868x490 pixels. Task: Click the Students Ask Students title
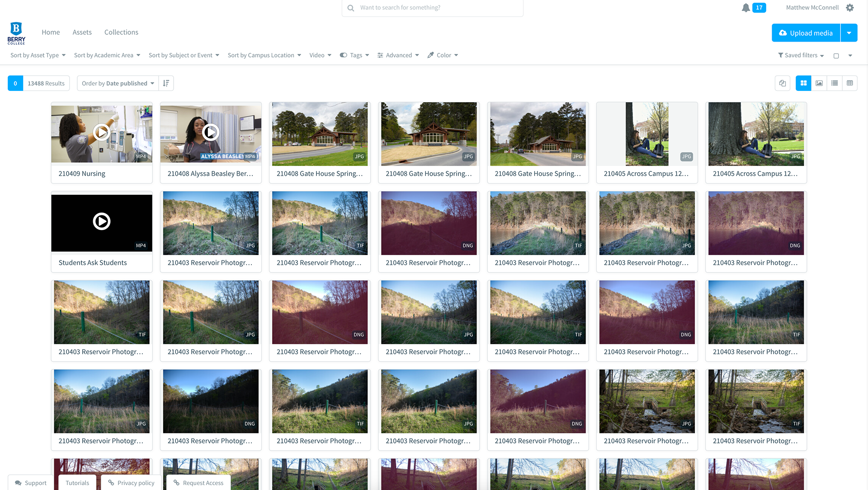coord(93,263)
